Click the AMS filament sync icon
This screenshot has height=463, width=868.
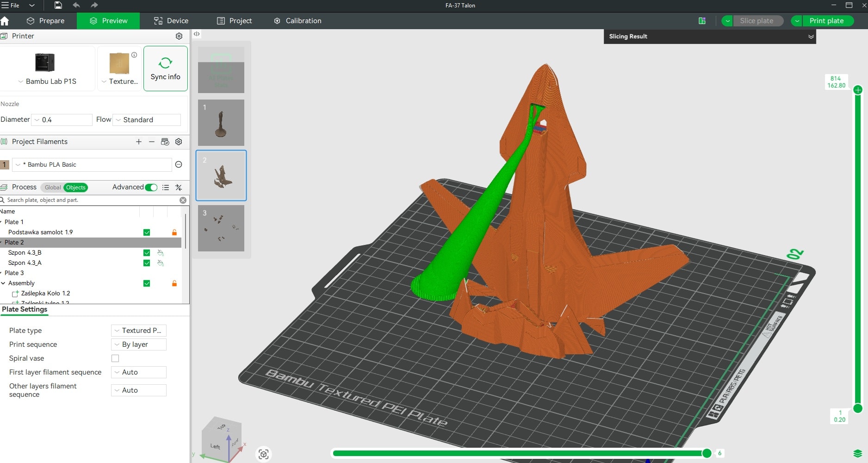click(x=165, y=142)
